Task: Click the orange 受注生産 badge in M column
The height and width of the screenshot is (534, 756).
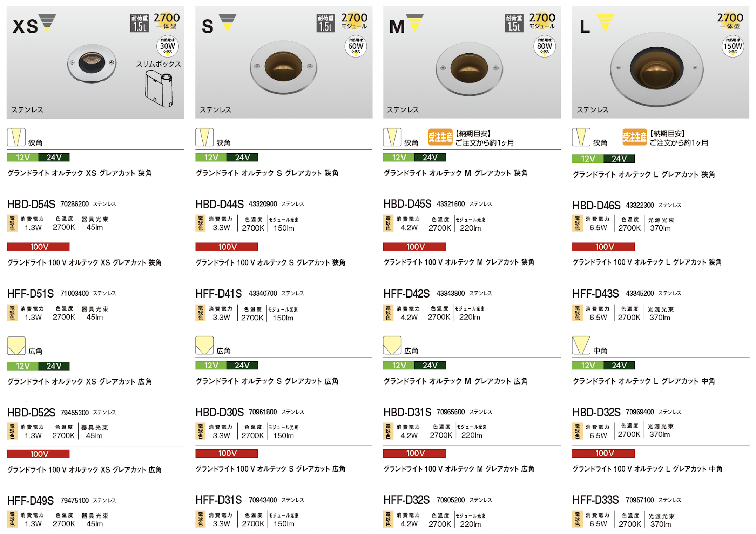Action: pyautogui.click(x=440, y=137)
